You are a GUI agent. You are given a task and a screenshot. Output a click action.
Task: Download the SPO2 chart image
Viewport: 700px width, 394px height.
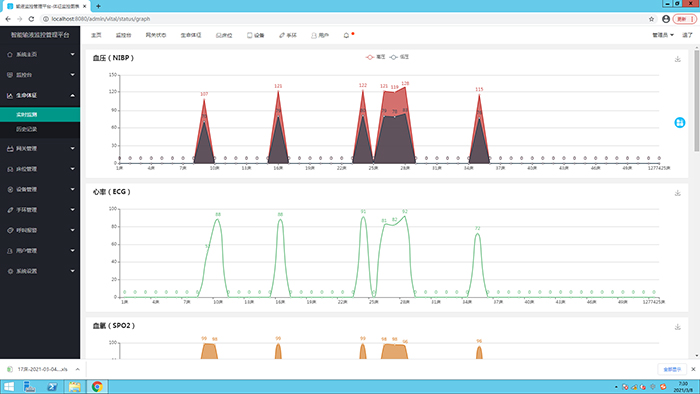coord(677,327)
